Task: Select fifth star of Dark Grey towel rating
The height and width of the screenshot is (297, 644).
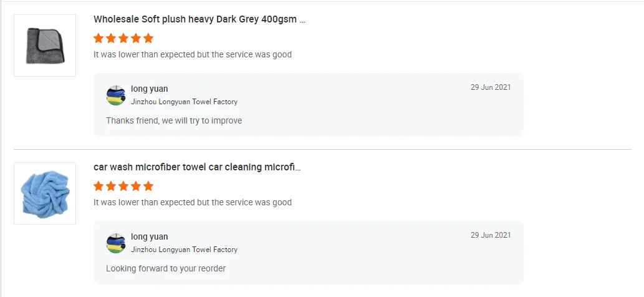Action: [x=148, y=38]
